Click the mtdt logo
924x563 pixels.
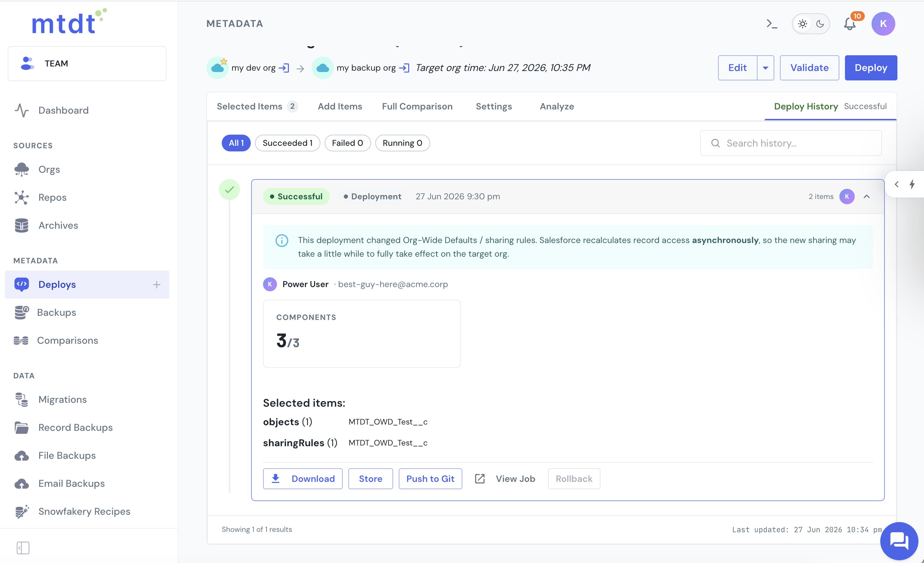(x=69, y=22)
